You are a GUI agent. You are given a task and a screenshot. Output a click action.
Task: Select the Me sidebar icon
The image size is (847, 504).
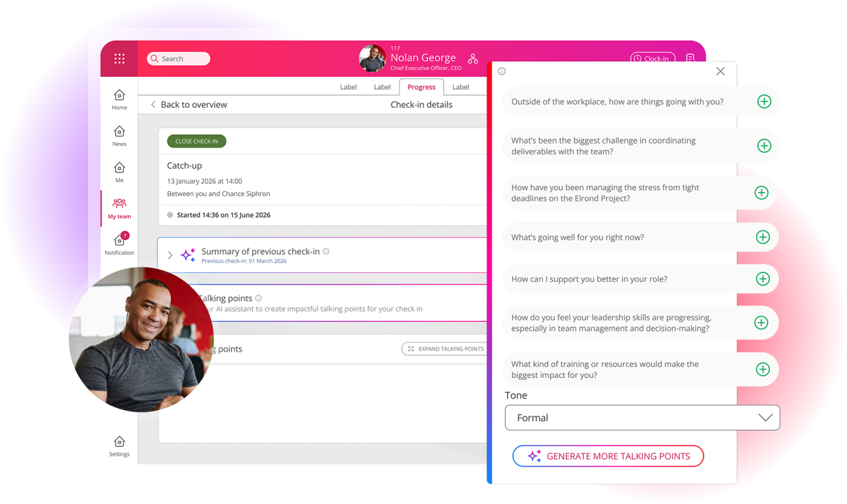pyautogui.click(x=119, y=168)
